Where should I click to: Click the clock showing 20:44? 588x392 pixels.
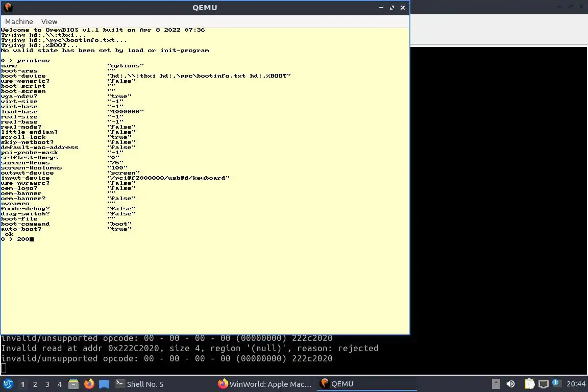576,384
